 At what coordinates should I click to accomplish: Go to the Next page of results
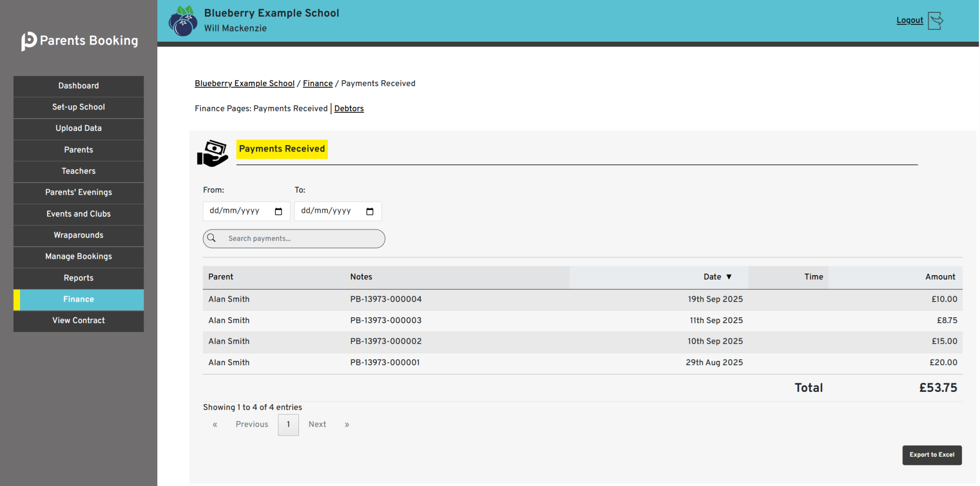click(x=317, y=425)
